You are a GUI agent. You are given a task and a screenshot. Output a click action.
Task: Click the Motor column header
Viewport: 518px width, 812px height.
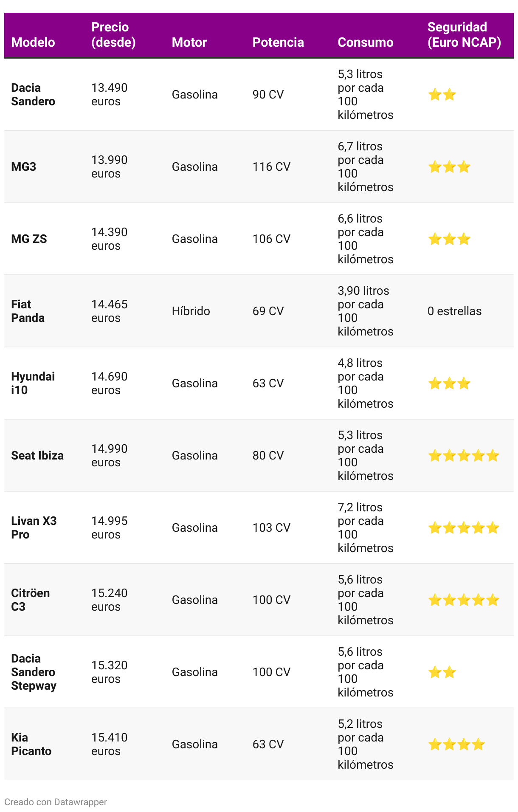click(189, 42)
